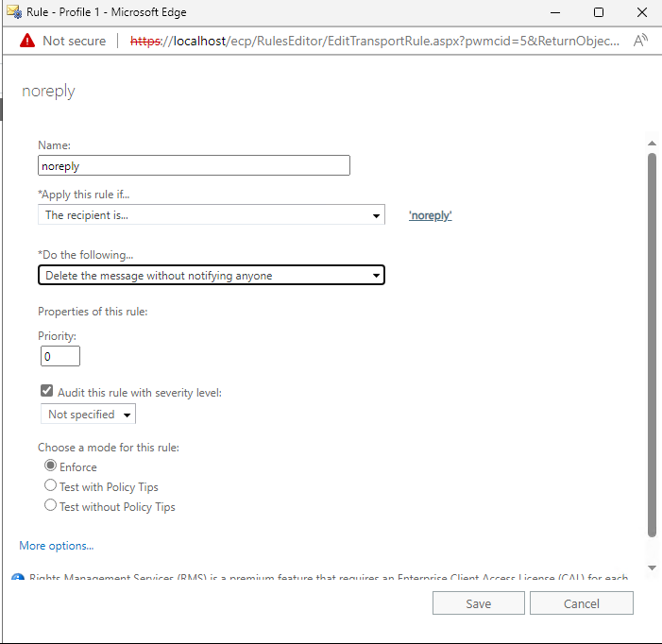The image size is (662, 644).
Task: Select Test with Policy Tips mode
Action: coord(51,486)
